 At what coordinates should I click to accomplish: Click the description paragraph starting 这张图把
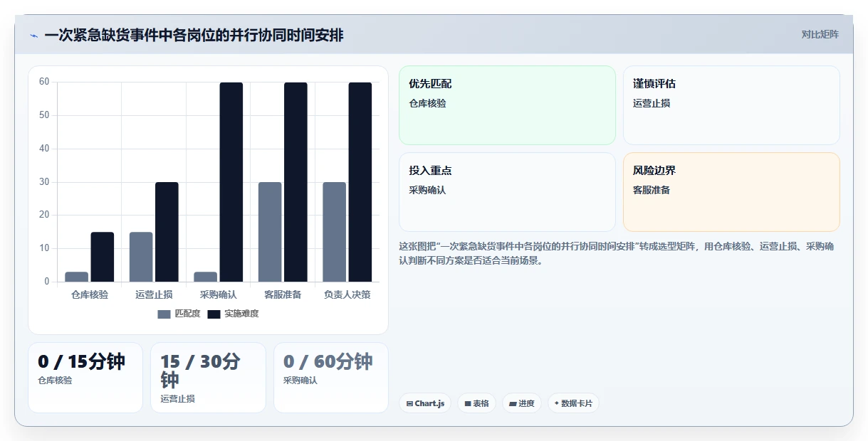(617, 254)
